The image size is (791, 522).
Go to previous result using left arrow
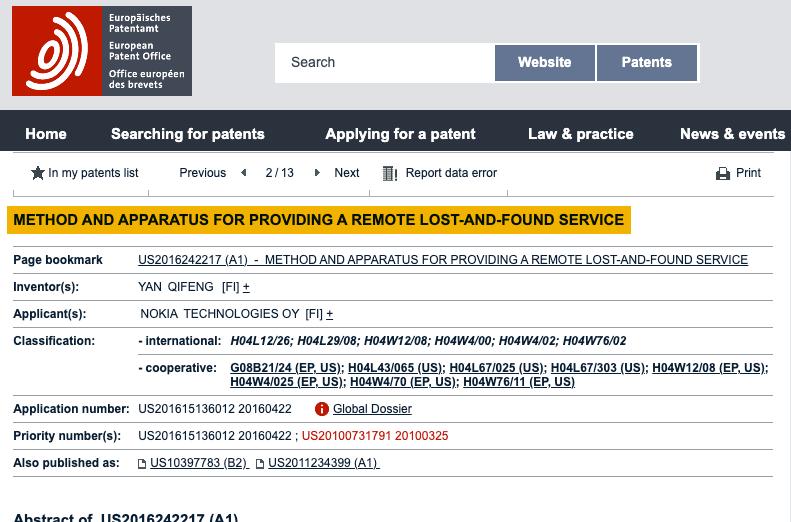243,173
